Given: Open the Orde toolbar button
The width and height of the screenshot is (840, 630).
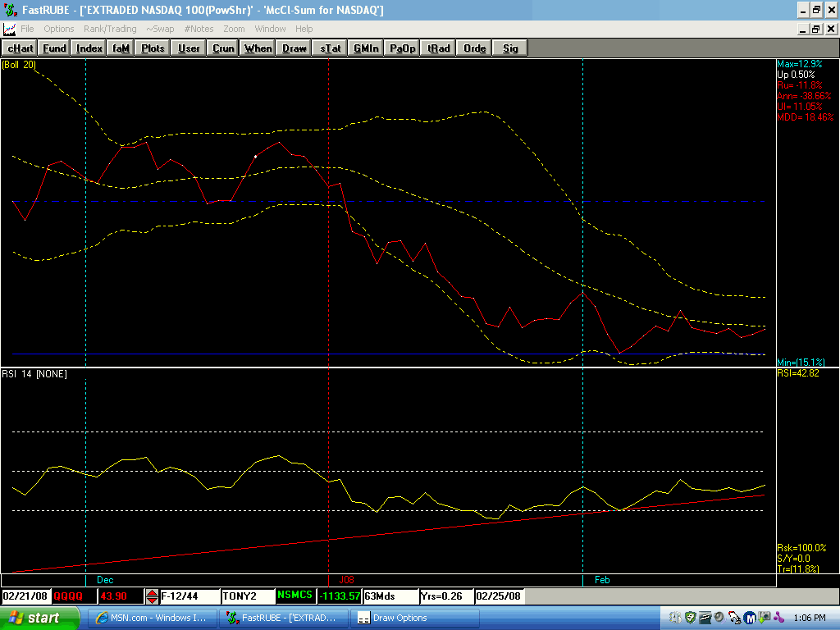Looking at the screenshot, I should point(474,48).
